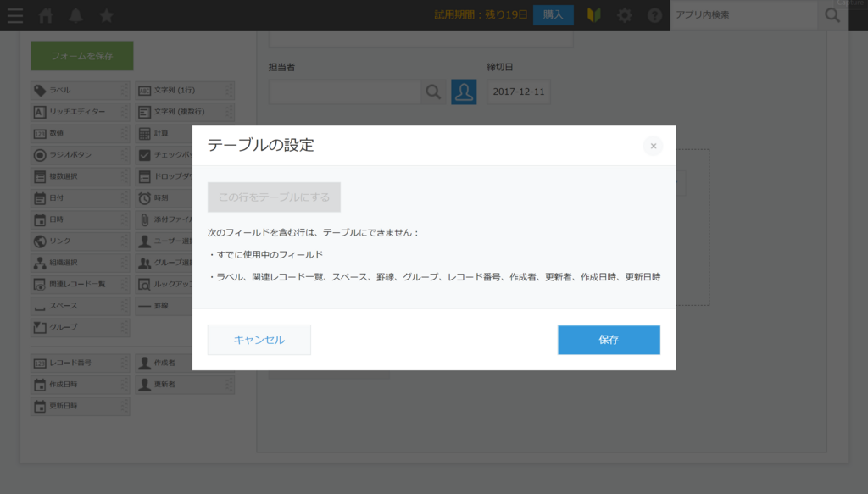Select the 関連レコード一覧 field item
The width and height of the screenshot is (868, 494).
click(x=81, y=285)
